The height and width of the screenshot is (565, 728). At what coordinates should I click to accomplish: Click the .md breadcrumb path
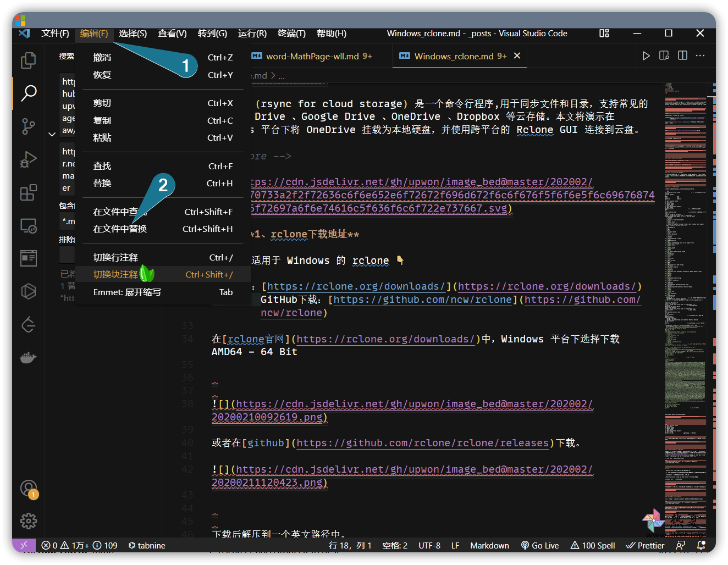pyautogui.click(x=260, y=76)
